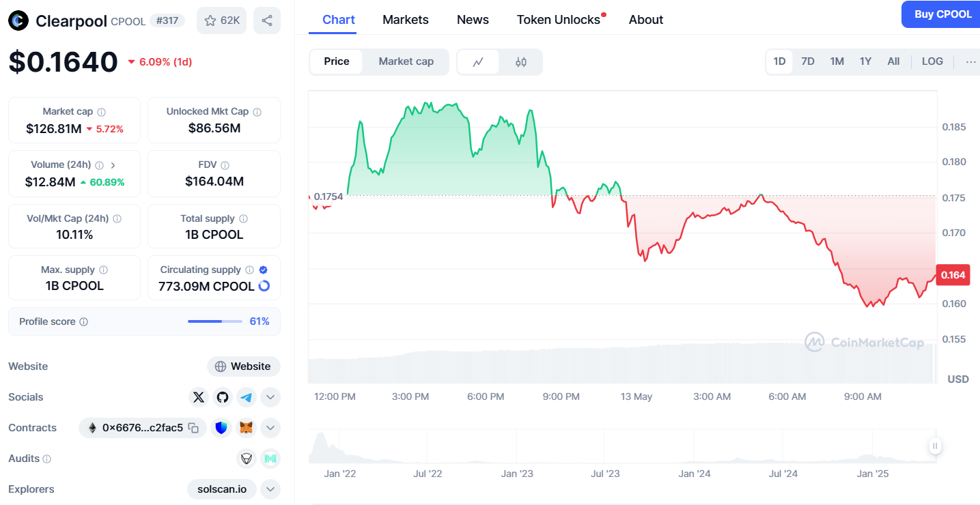
Task: Click the Buy CPOOL button
Action: tap(942, 14)
